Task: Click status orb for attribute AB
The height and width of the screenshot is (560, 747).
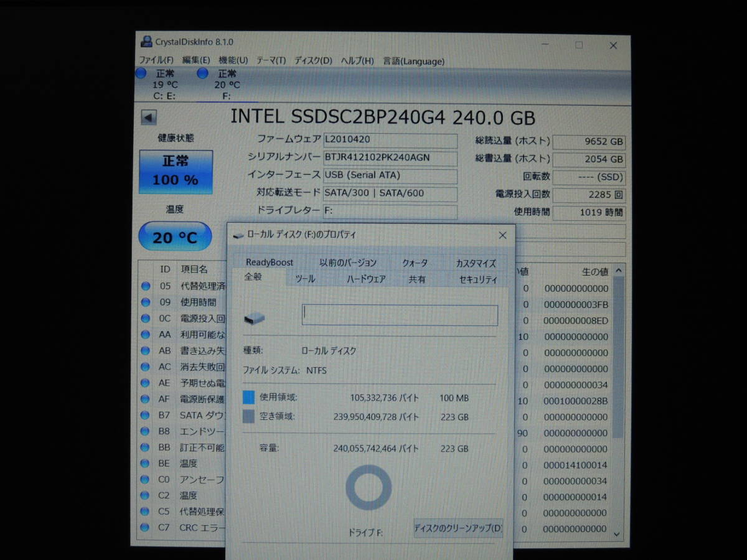Action: (146, 351)
